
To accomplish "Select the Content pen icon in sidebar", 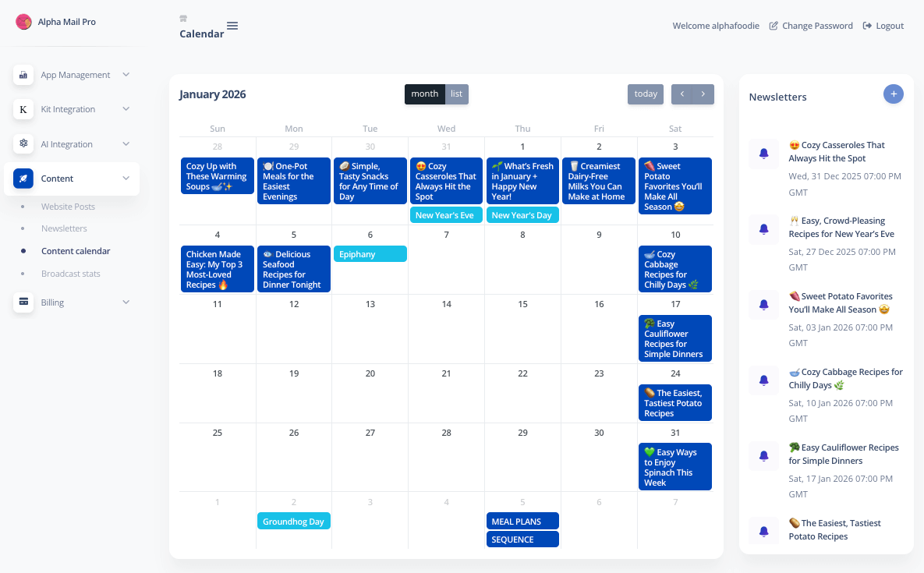I will [23, 179].
